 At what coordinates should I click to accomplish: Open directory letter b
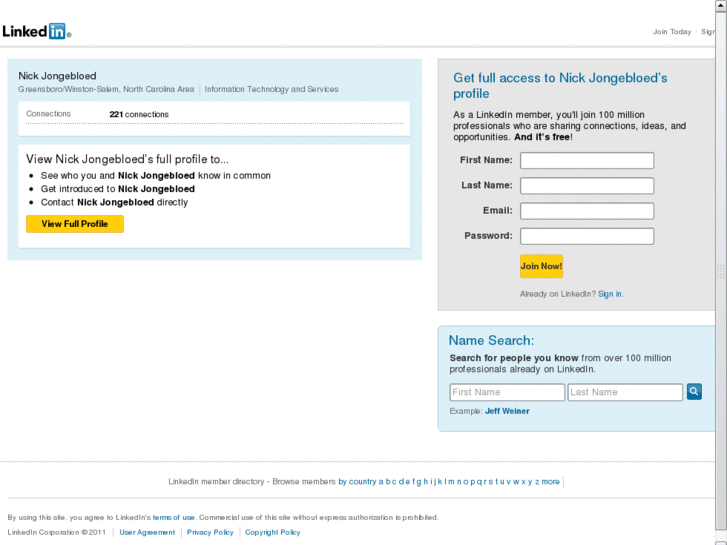click(388, 481)
